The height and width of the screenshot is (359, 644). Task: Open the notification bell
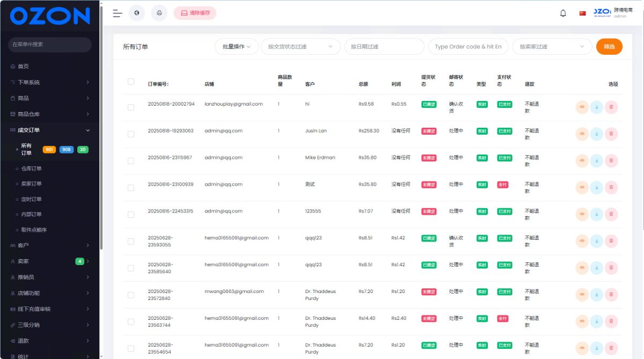point(563,13)
